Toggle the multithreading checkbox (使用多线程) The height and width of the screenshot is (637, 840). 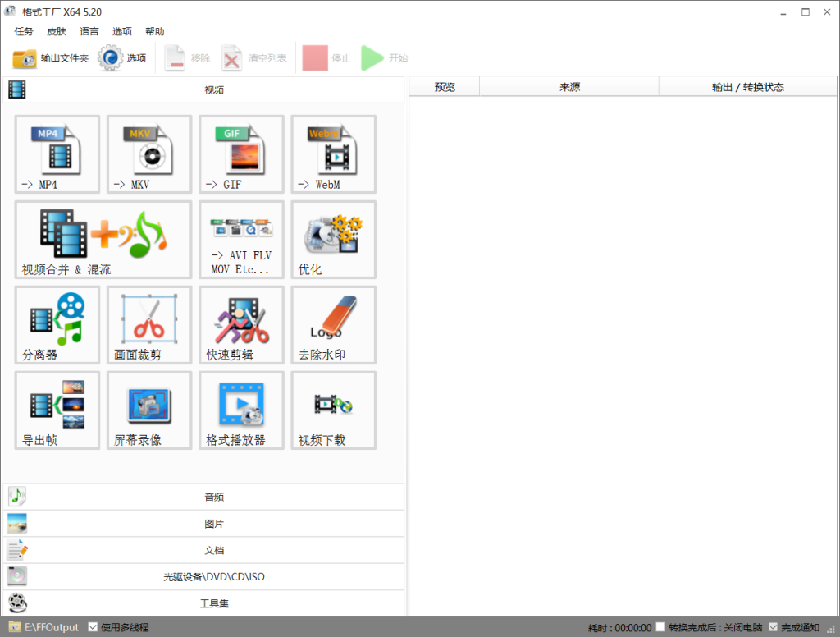93,627
